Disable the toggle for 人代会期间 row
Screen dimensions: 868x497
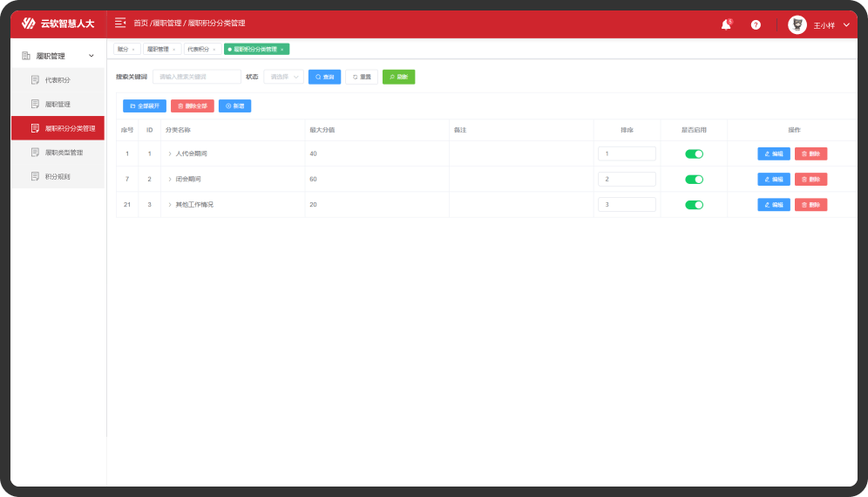pyautogui.click(x=694, y=153)
